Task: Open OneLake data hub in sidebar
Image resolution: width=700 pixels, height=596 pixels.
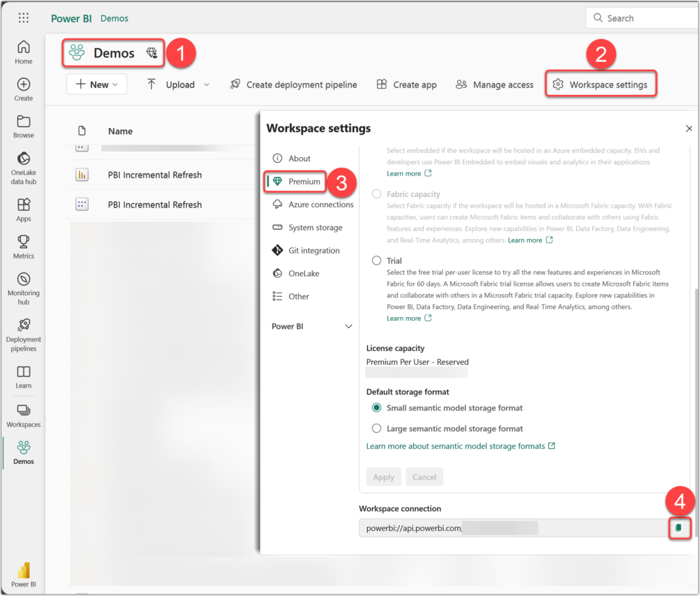Action: click(x=24, y=168)
